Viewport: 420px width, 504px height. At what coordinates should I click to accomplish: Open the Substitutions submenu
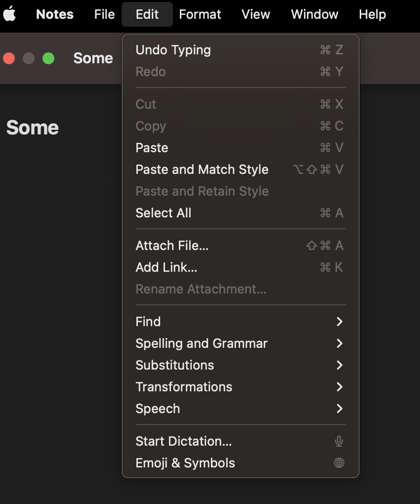pyautogui.click(x=175, y=365)
